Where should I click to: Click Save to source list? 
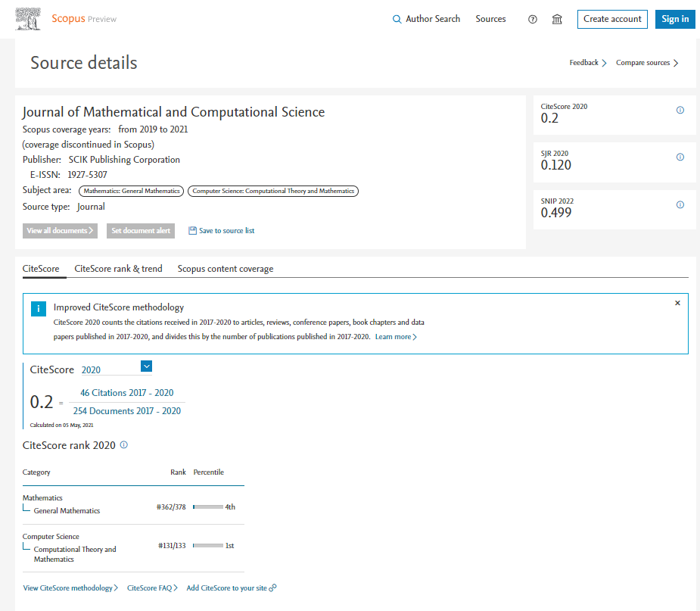tap(221, 231)
